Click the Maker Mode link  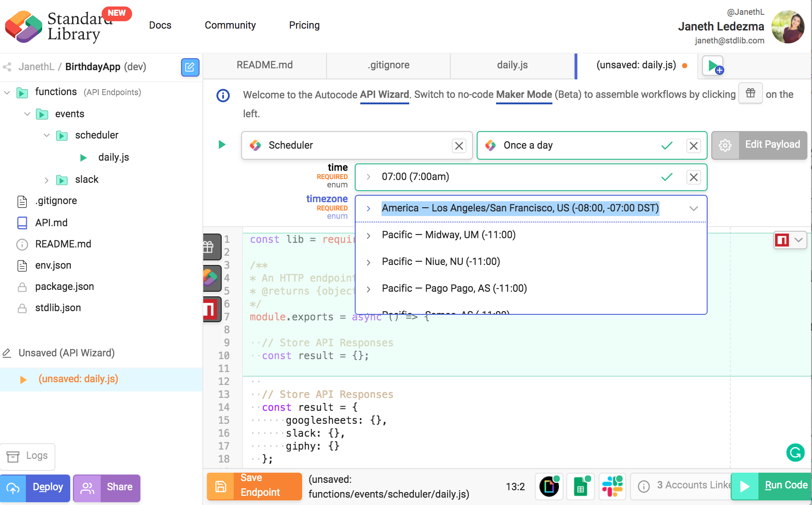point(524,95)
